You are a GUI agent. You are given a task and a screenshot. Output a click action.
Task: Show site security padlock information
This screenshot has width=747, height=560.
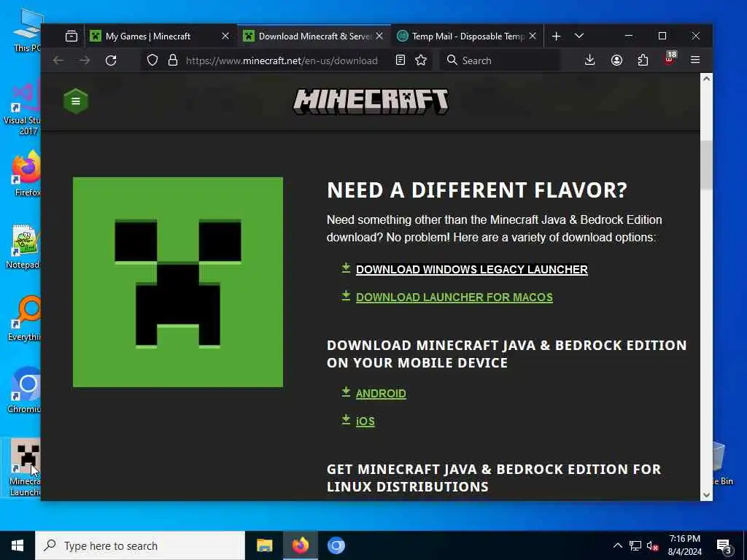coord(173,61)
